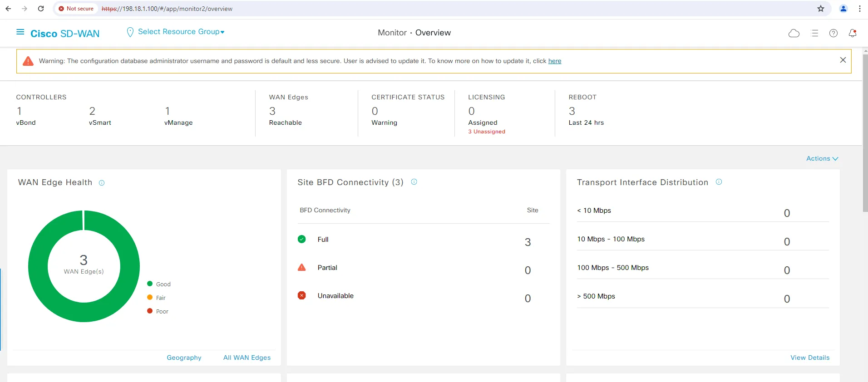This screenshot has width=868, height=382.
Task: Click Transport Interface Distribution info icon
Action: tap(719, 182)
